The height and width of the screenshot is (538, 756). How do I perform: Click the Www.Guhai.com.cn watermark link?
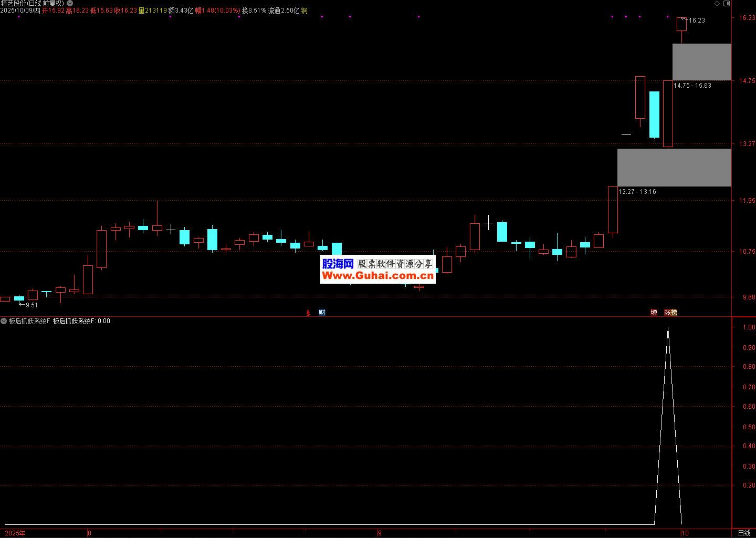click(377, 276)
